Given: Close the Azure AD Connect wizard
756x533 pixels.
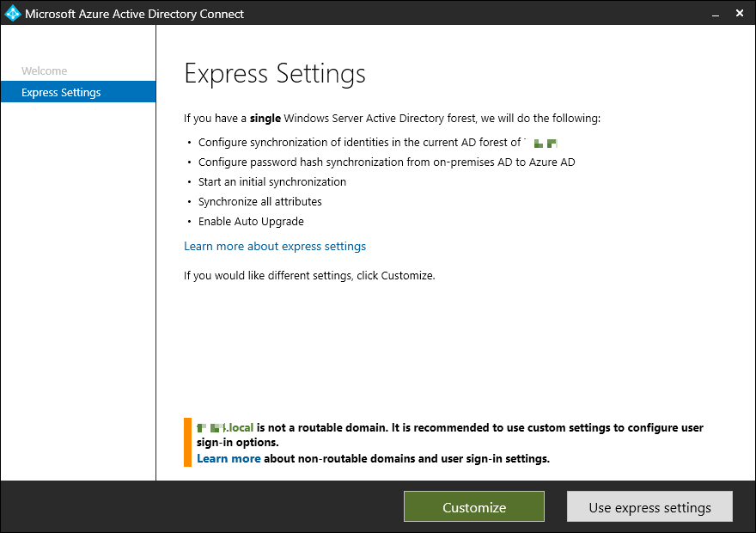Looking at the screenshot, I should [741, 13].
